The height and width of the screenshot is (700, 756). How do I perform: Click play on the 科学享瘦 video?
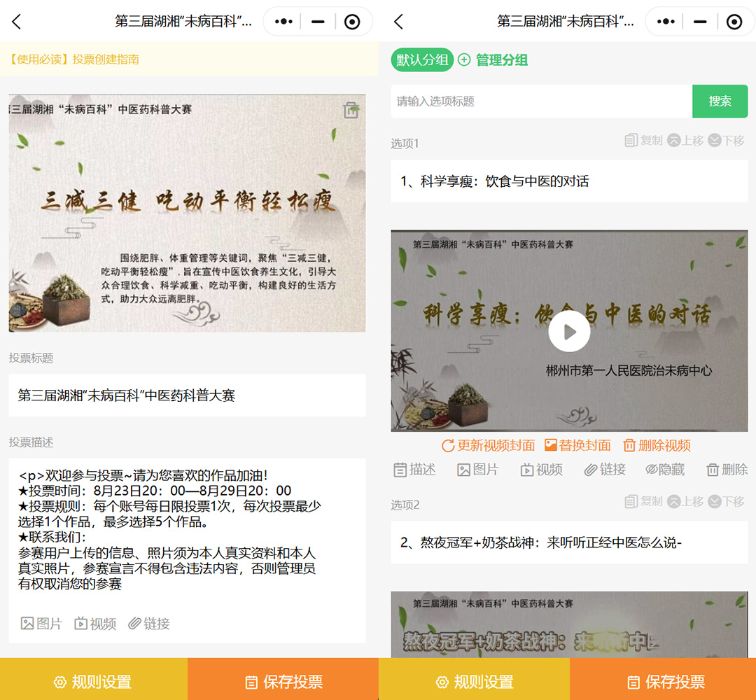tap(569, 331)
